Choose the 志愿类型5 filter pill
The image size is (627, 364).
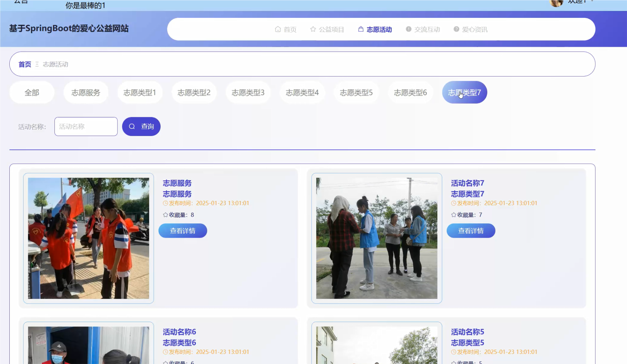click(356, 93)
